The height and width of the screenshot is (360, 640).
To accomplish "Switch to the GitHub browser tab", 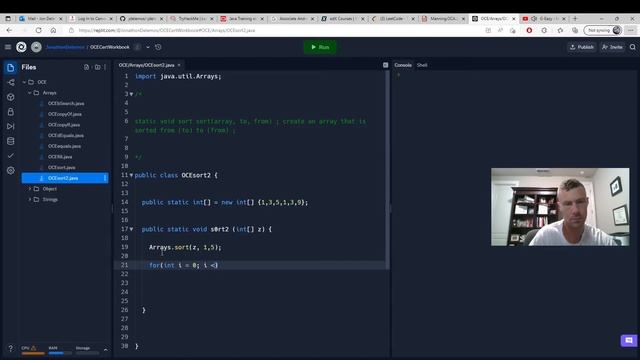I will [x=140, y=19].
